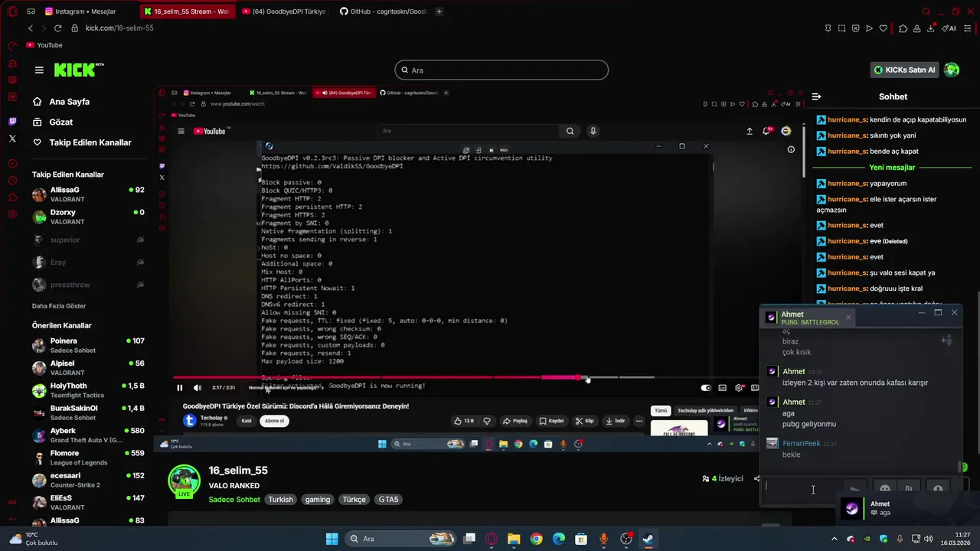This screenshot has width=980, height=551.
Task: Focus the Windows taskbar Ara search box
Action: 401,539
